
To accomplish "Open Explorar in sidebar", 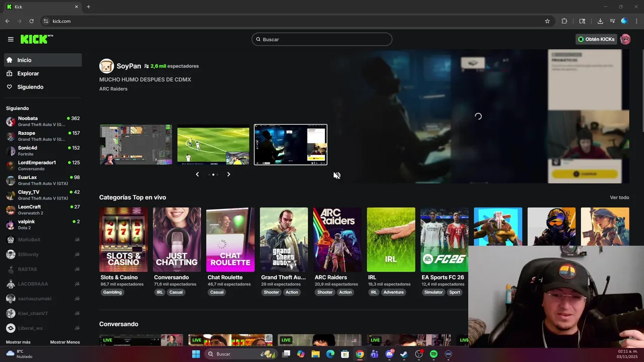I will (43, 73).
